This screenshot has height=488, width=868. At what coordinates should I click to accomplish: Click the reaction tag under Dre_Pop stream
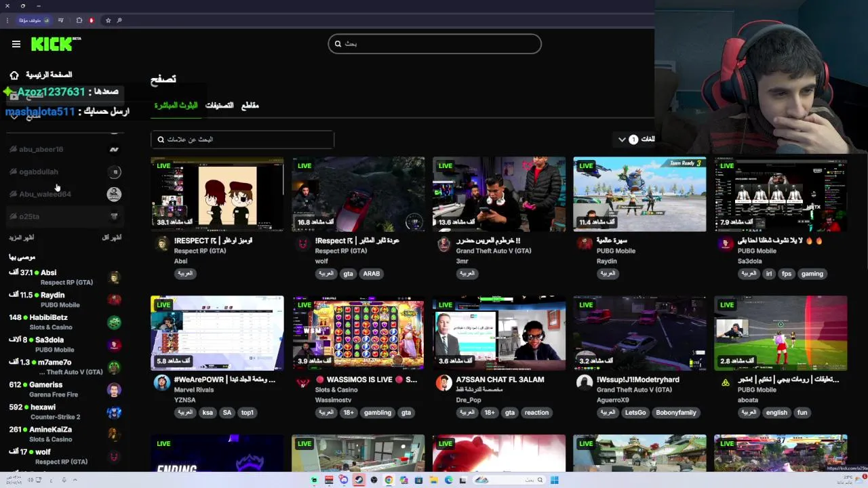point(536,413)
